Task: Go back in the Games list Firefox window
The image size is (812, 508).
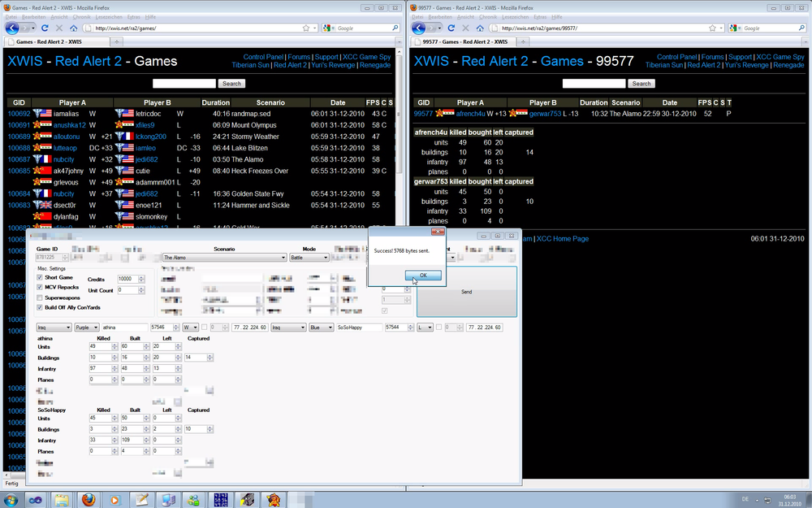Action: coord(11,28)
